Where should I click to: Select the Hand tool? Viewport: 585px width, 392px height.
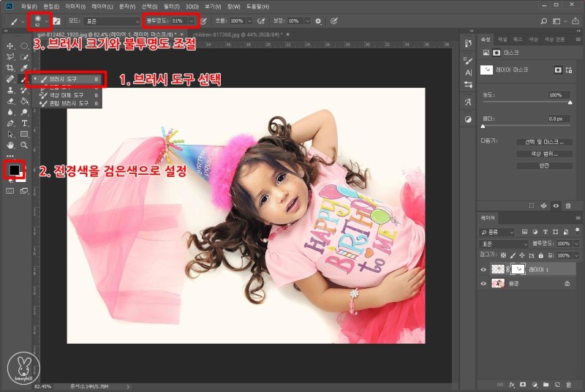pos(10,146)
